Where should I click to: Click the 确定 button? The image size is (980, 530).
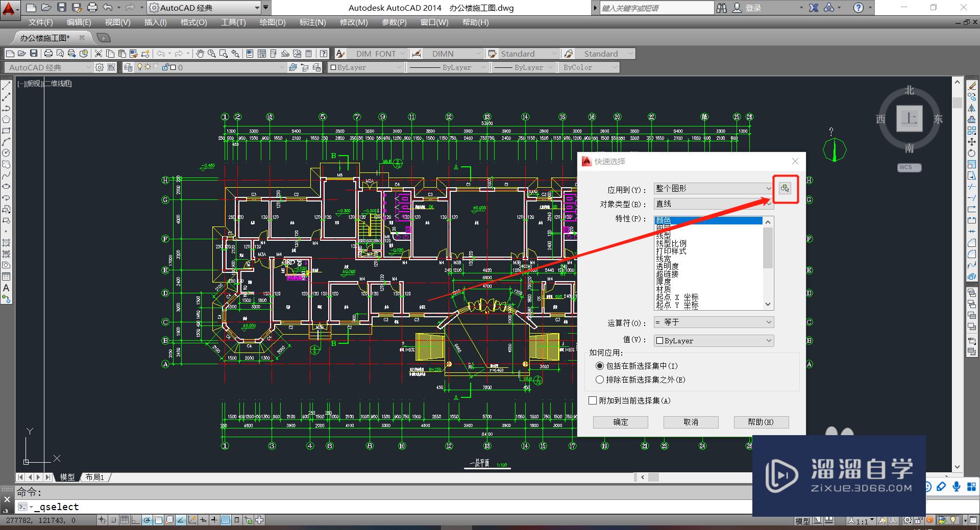coord(621,422)
